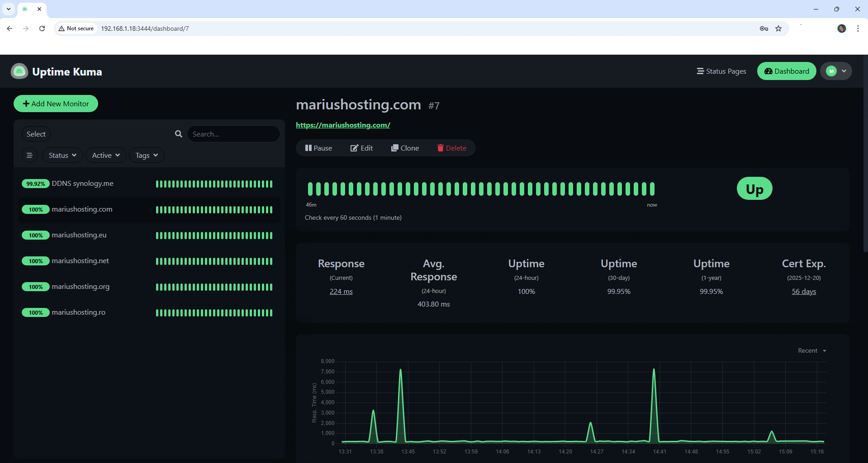Screen dimensions: 868x463
Task: Click the Pause icon for mariushosting.com
Action: [x=309, y=148]
